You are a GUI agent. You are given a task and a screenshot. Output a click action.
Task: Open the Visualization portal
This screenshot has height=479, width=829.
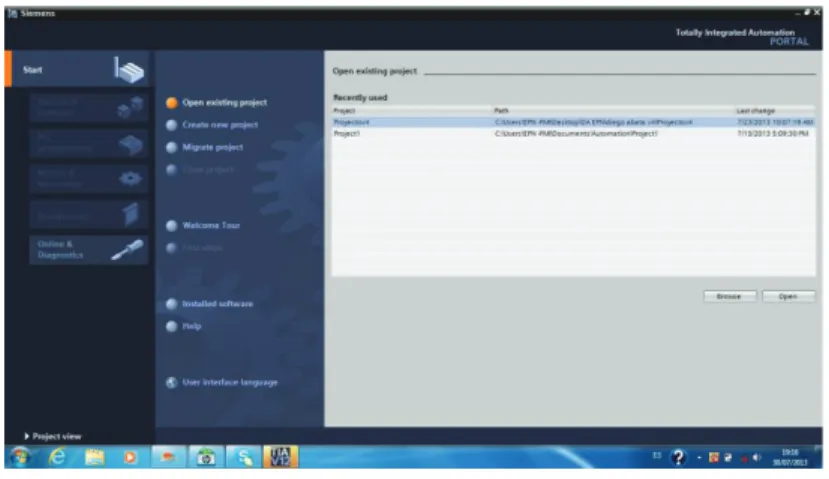[89, 215]
